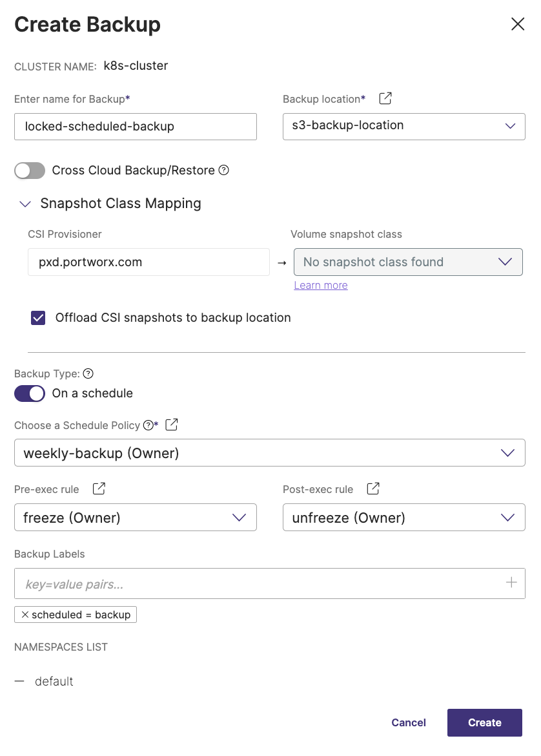Remove the scheduled = backup label

click(25, 614)
